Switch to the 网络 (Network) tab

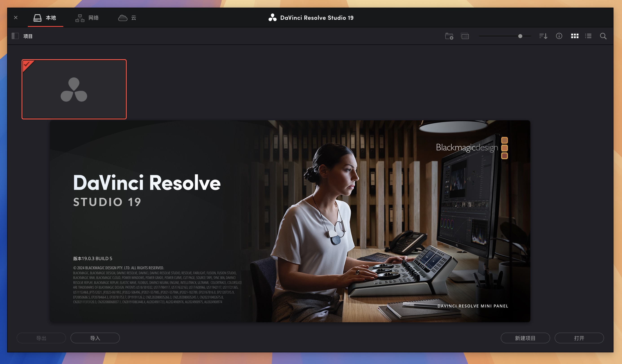(x=87, y=18)
